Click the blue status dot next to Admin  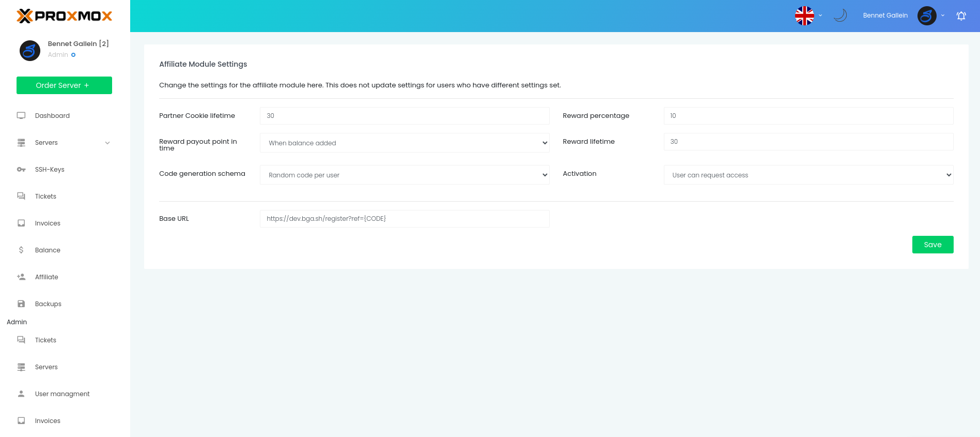click(x=73, y=55)
